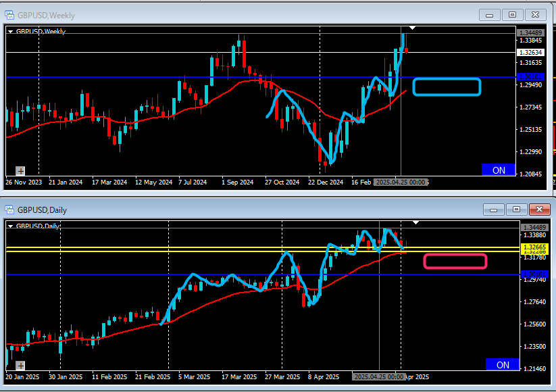This screenshot has height=392, width=556.
Task: Click the 2025.04.25 00:00 date label in Daily chart
Action: pos(379,376)
